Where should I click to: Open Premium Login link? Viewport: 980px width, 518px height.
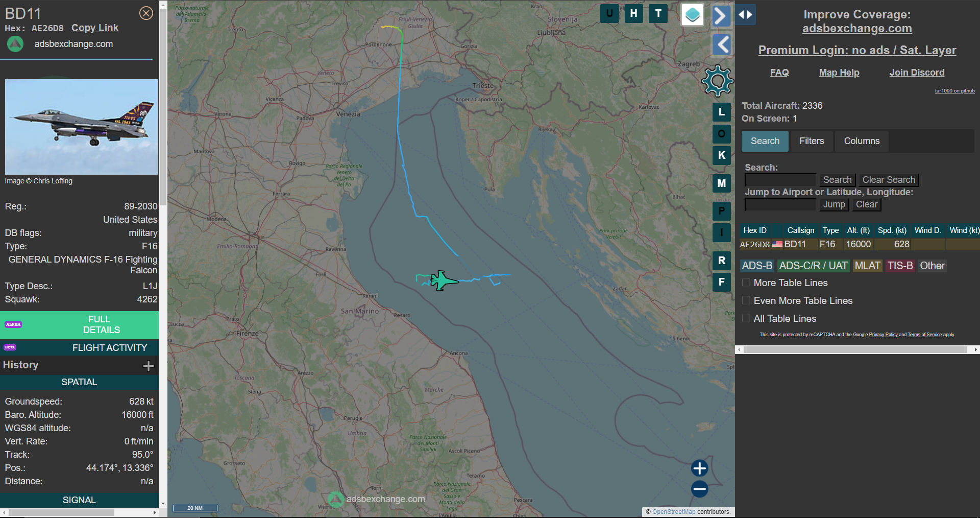(x=857, y=50)
